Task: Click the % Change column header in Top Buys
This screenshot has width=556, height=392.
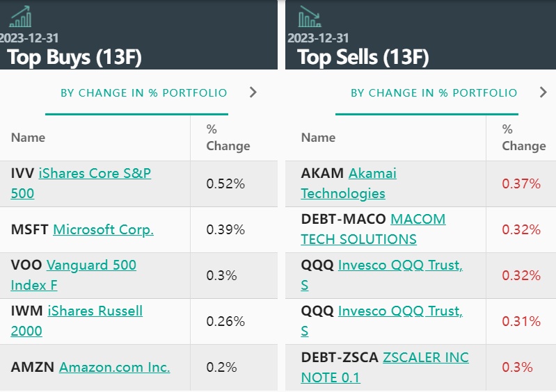Action: (228, 138)
